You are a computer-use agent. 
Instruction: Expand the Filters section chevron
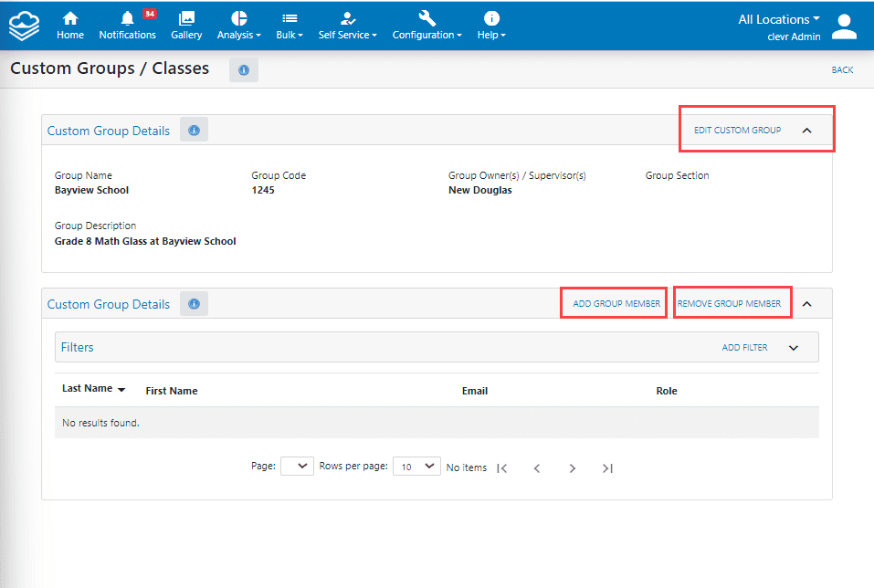coord(794,348)
